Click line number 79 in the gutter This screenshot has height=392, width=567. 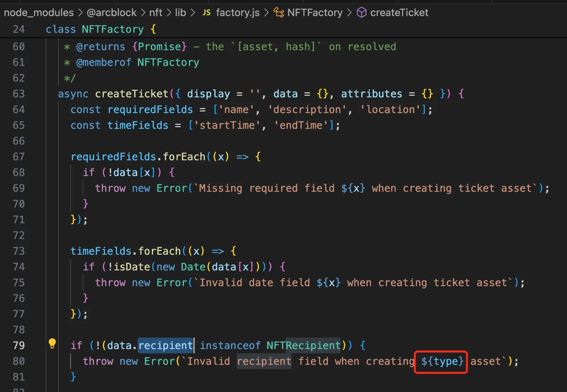(x=19, y=346)
